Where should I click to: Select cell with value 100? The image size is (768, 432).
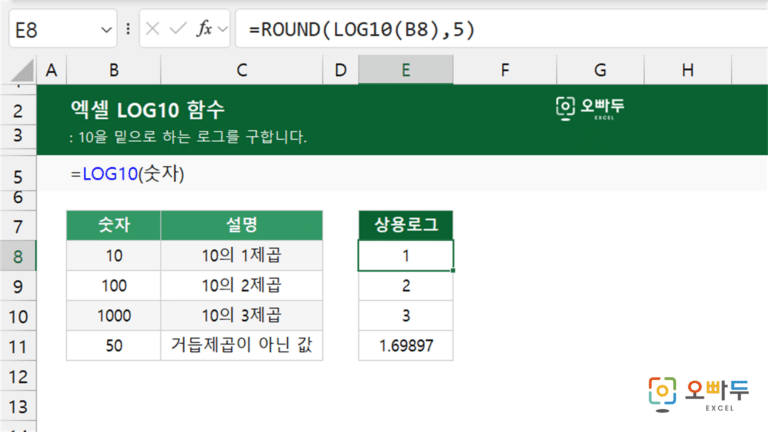point(114,286)
